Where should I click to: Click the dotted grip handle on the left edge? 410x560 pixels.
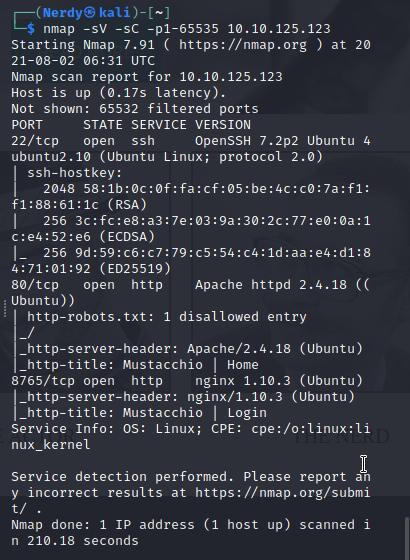[5, 309]
